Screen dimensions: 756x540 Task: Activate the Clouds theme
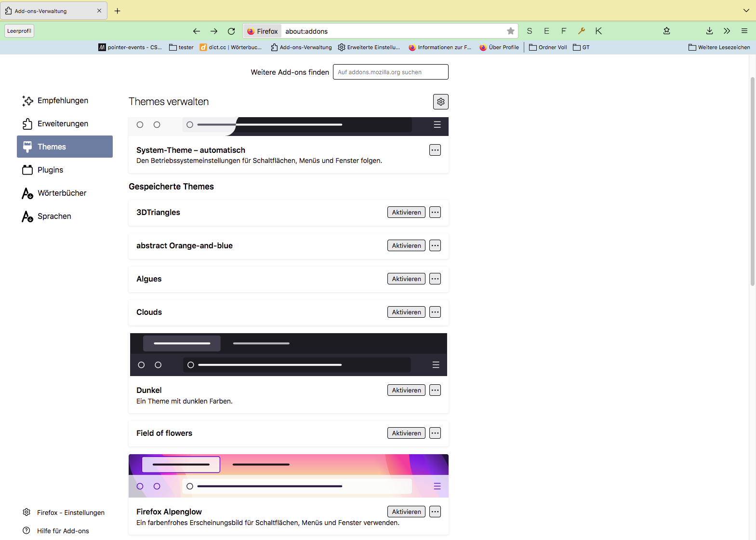pyautogui.click(x=406, y=312)
